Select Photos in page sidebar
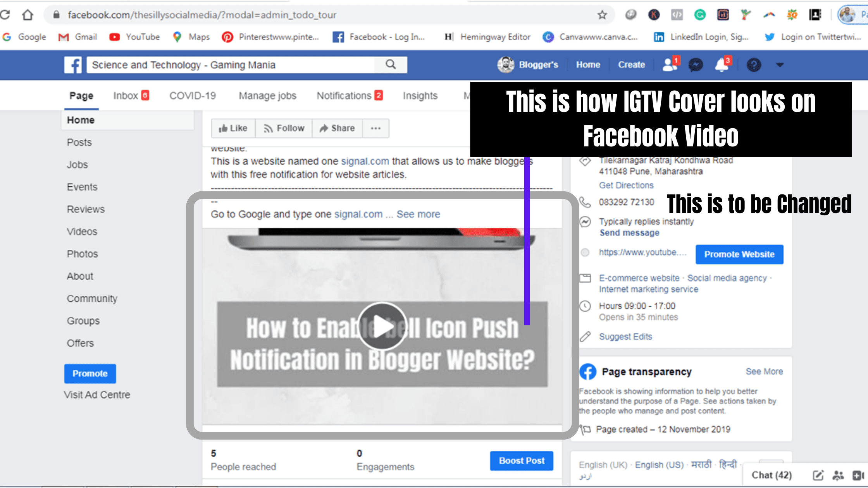868x488 pixels. (82, 254)
